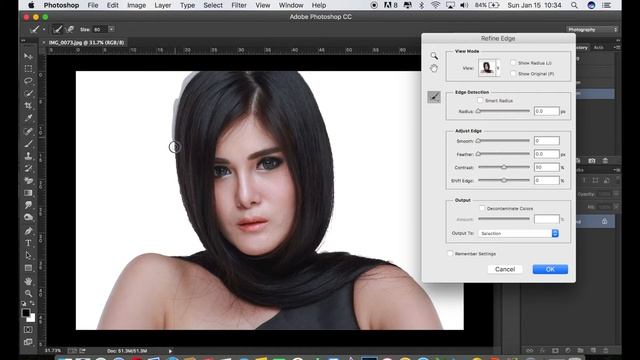Screen dimensions: 640x360
Task: Select the Refine Radius brush in the dialog
Action: 434,97
